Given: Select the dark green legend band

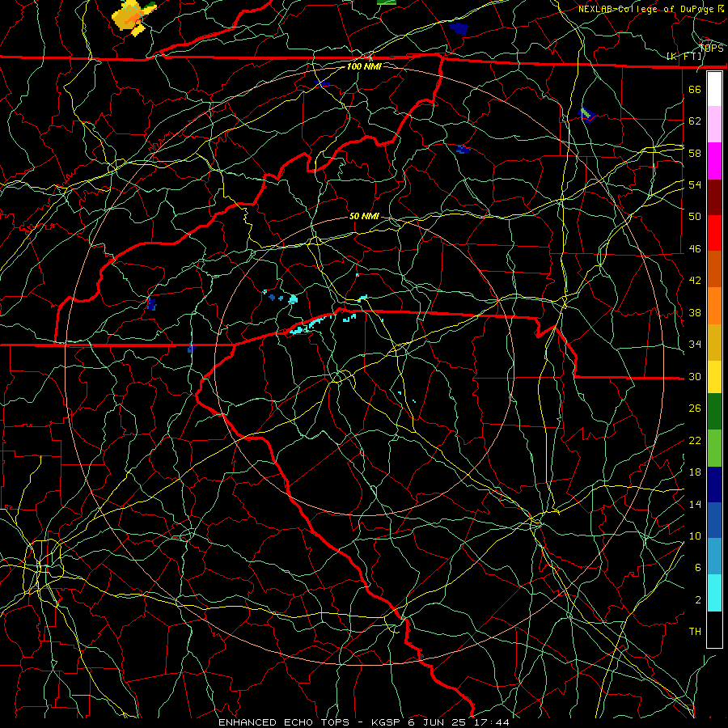Looking at the screenshot, I should [x=714, y=412].
